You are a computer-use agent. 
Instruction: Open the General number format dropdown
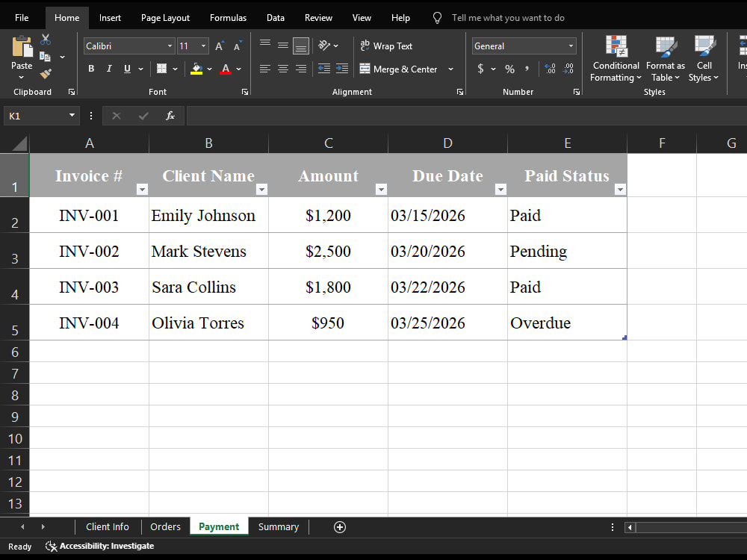tap(571, 46)
